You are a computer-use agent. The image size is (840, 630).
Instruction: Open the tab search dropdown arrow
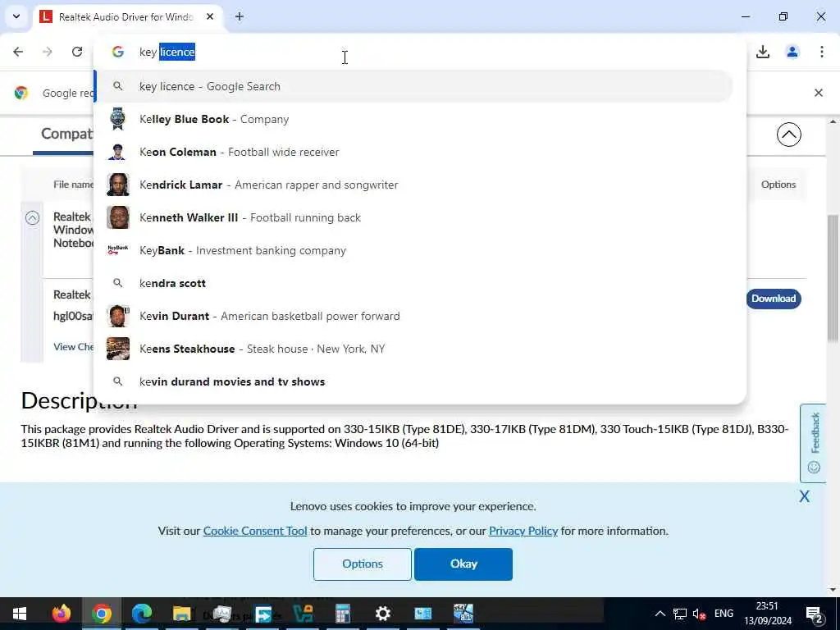(16, 16)
